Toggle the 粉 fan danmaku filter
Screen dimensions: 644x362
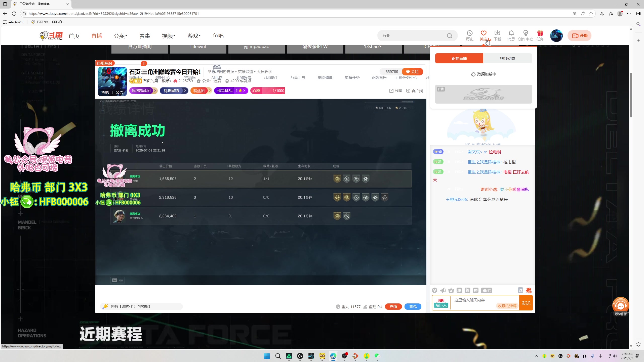(459, 290)
